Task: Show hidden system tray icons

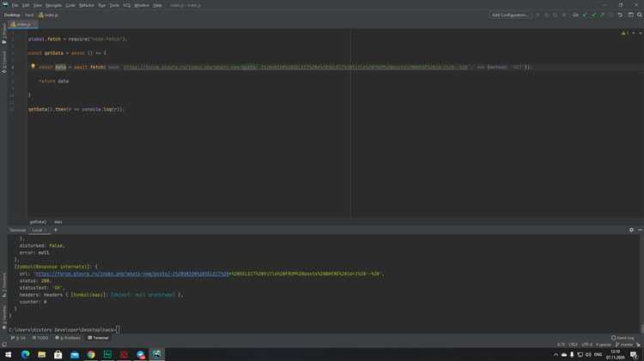Action: point(556,354)
